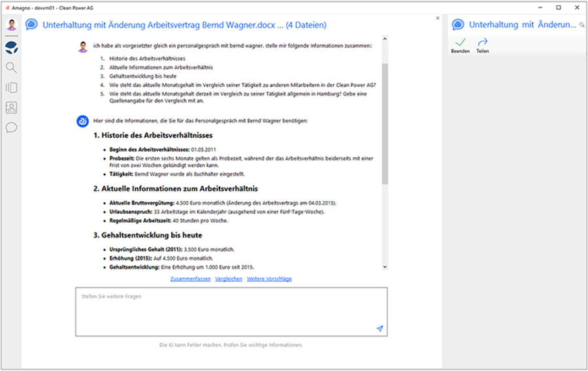588x371 pixels.
Task: Click the Weitere Vorschläge link
Action: [269, 279]
